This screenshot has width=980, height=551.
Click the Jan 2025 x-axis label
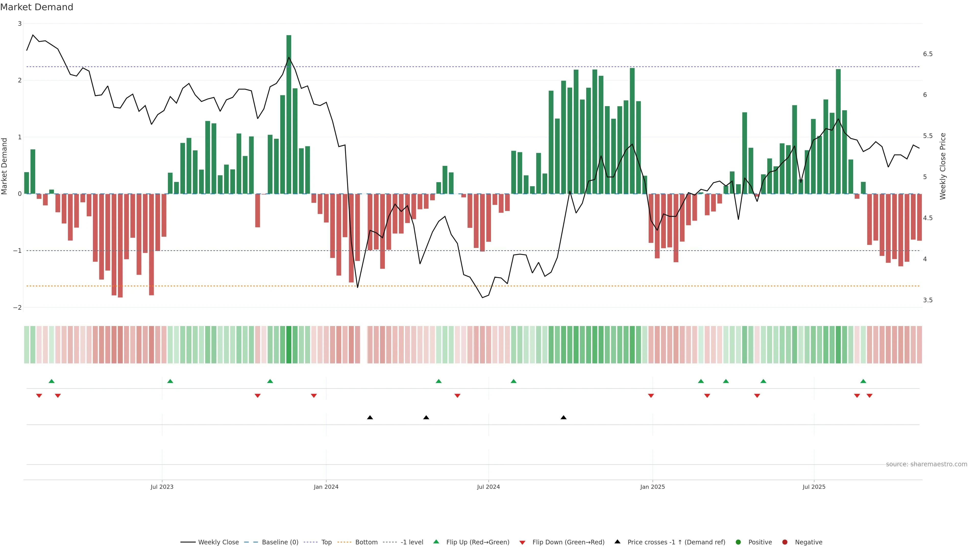pos(653,487)
